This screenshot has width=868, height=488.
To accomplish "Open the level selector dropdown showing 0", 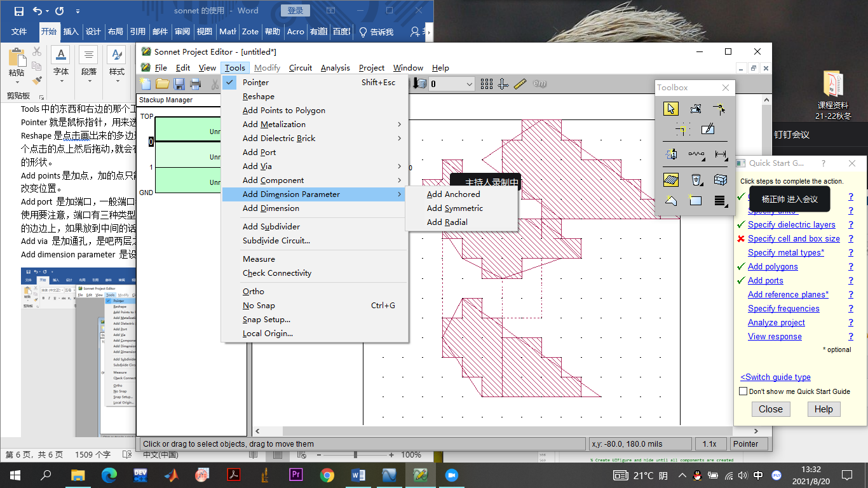I will pyautogui.click(x=452, y=84).
